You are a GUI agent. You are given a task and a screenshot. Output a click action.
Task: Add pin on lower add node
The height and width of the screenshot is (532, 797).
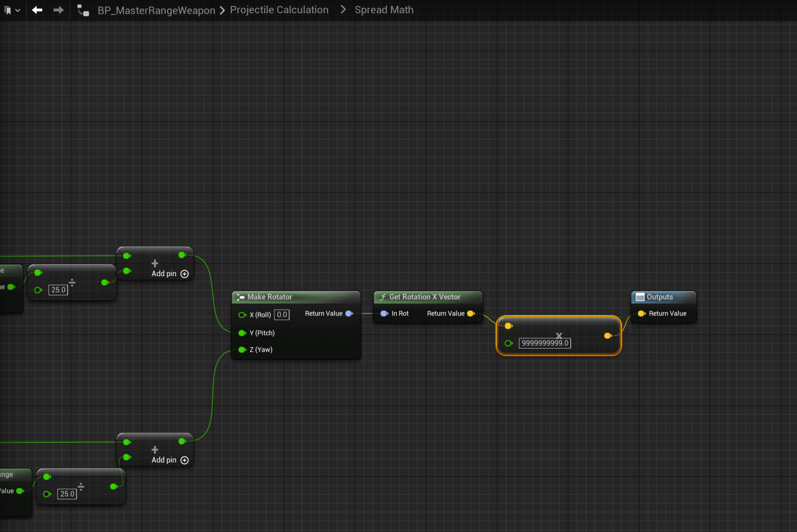click(170, 460)
